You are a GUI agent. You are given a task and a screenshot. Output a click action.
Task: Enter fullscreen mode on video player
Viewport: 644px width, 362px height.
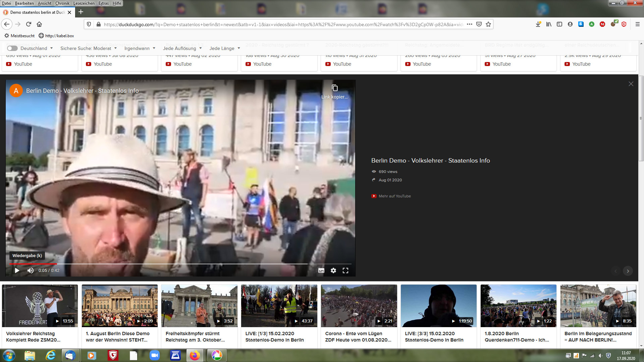(x=345, y=270)
